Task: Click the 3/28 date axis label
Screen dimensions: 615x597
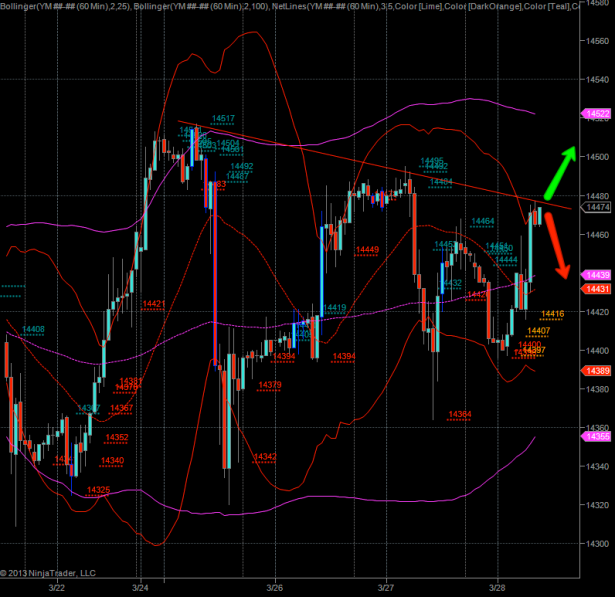Action: 498,588
